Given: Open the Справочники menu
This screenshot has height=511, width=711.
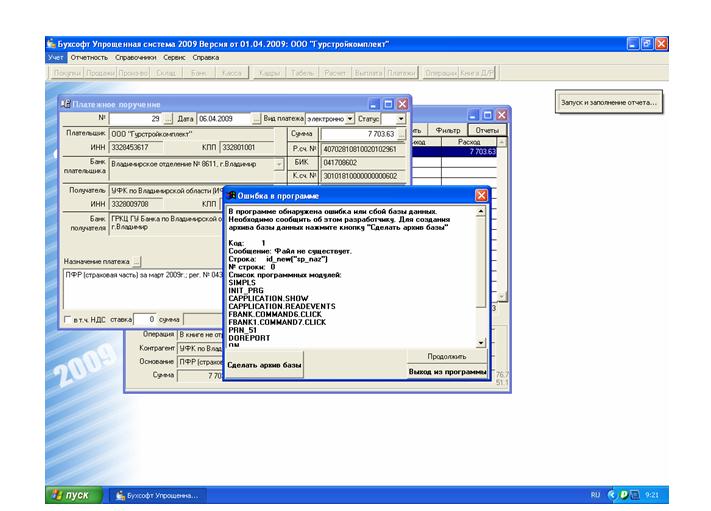Looking at the screenshot, I should (x=135, y=58).
